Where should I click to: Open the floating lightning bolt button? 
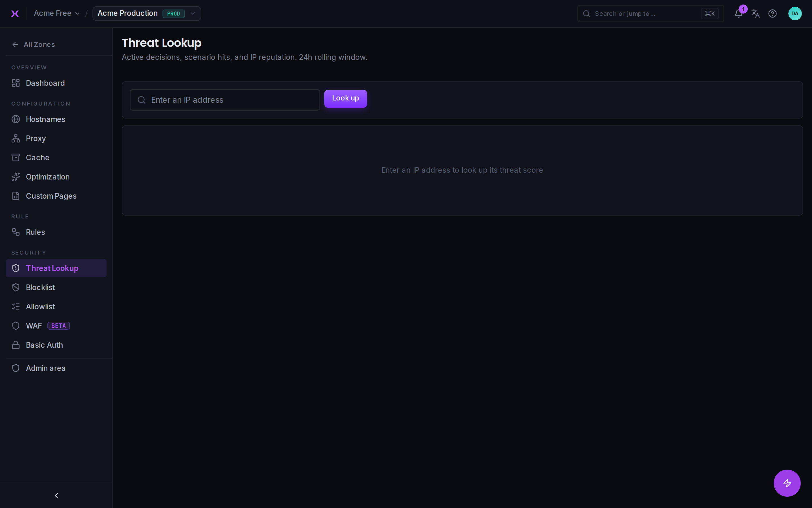[x=787, y=483]
